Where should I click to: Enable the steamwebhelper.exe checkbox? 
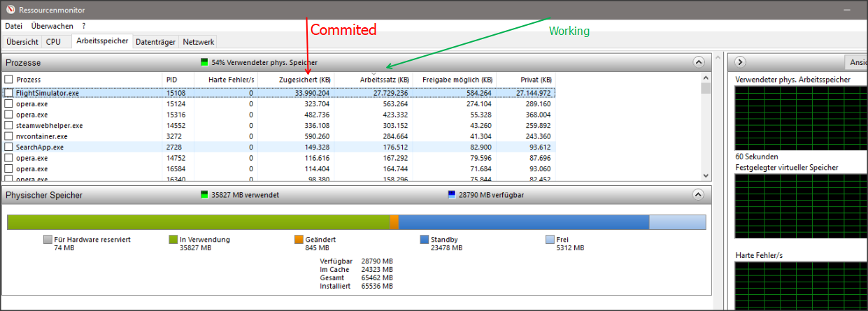9,126
